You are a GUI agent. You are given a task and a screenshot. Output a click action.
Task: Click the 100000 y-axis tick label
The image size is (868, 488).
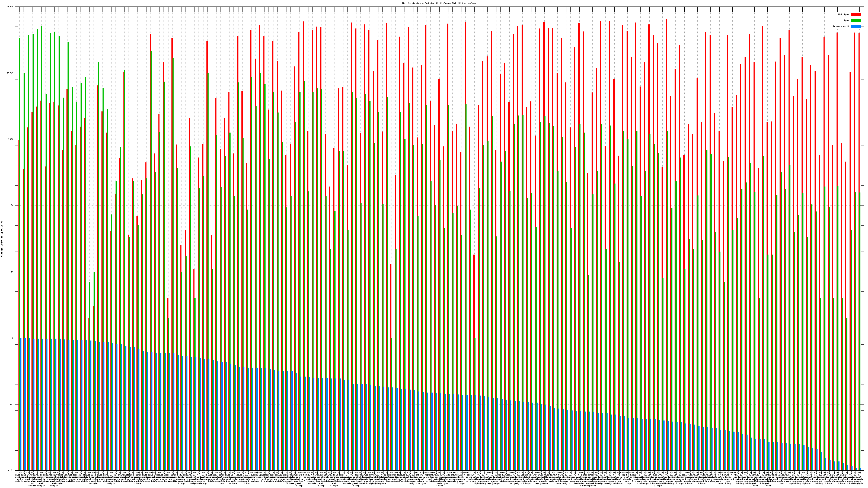pos(10,7)
